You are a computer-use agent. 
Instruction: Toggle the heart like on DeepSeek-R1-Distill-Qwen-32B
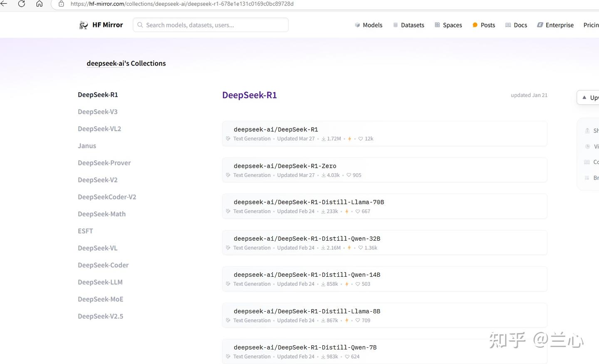[x=360, y=248]
